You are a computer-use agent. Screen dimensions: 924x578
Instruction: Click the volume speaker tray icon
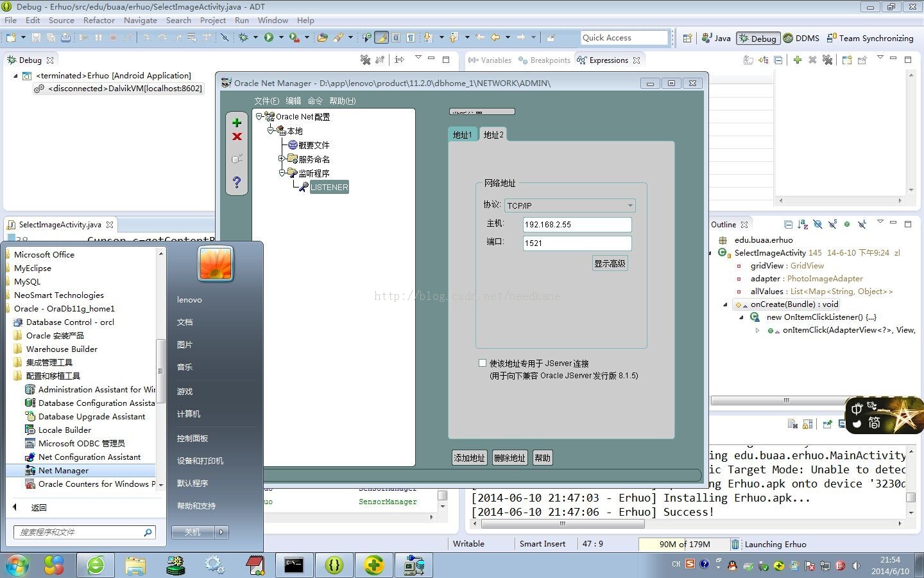856,565
